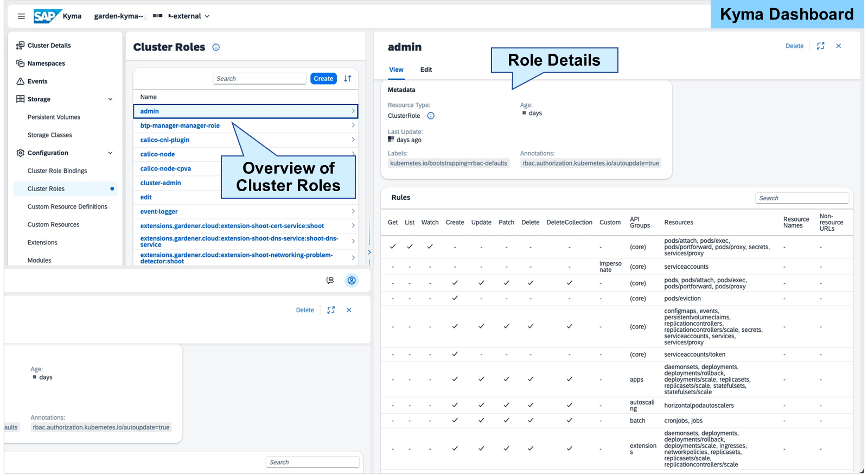The height and width of the screenshot is (474, 868).
Task: Open the user profile avatar icon
Action: point(352,280)
